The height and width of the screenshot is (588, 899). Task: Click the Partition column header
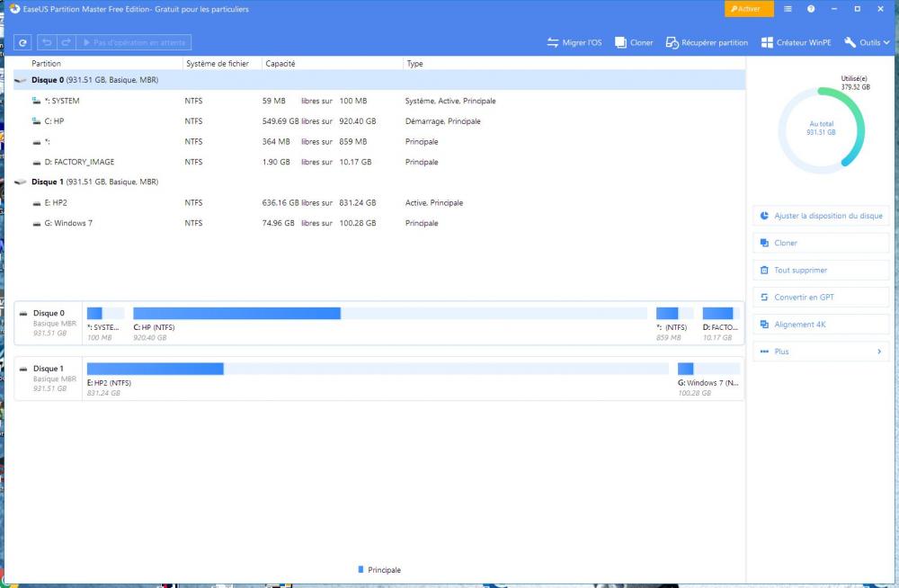[46, 64]
